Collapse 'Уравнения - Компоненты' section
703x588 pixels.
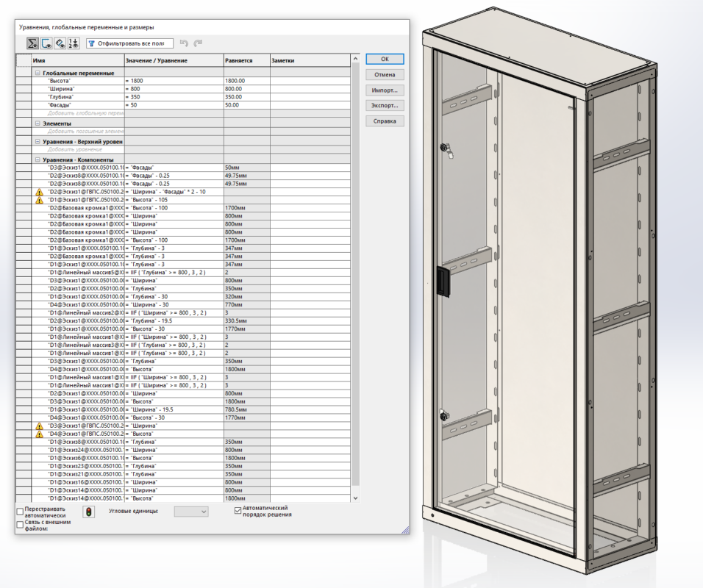click(x=38, y=159)
